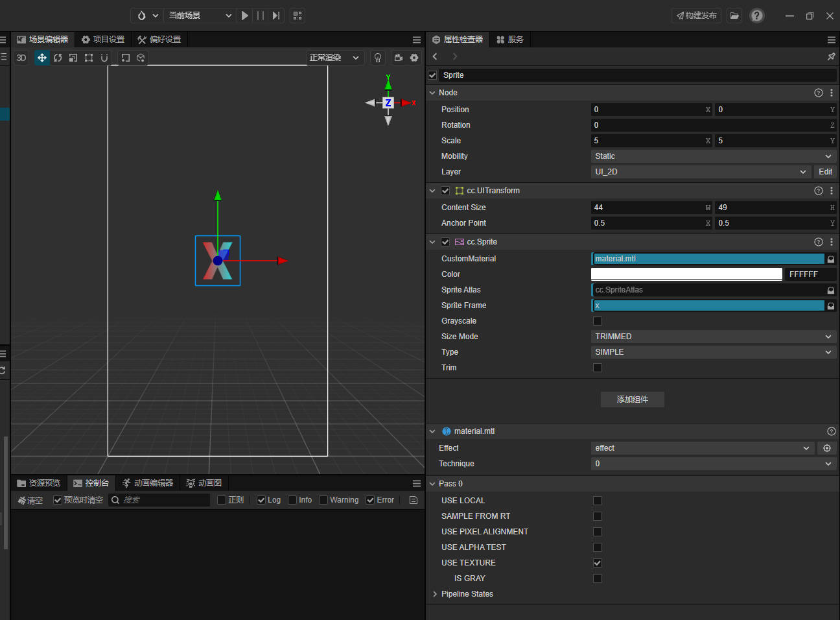Viewport: 840px width, 620px height.
Task: Switch to the 动画编辑器 tab
Action: pyautogui.click(x=148, y=483)
